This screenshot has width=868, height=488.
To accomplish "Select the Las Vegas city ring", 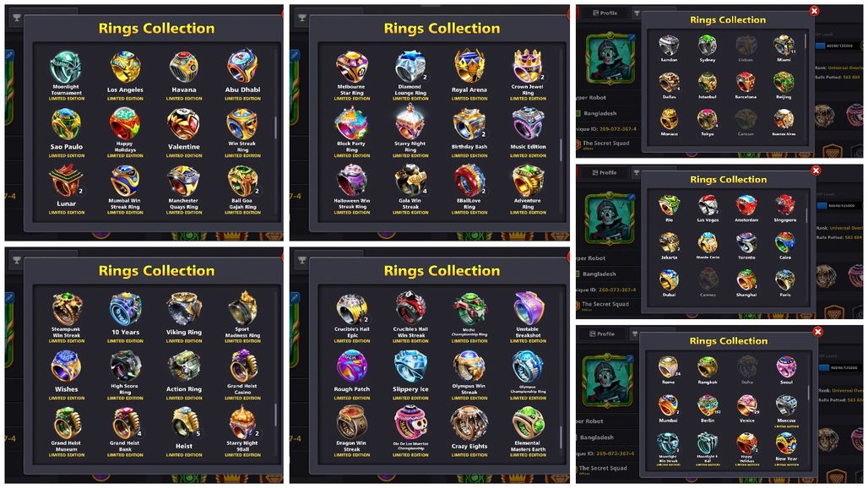I will pyautogui.click(x=708, y=205).
